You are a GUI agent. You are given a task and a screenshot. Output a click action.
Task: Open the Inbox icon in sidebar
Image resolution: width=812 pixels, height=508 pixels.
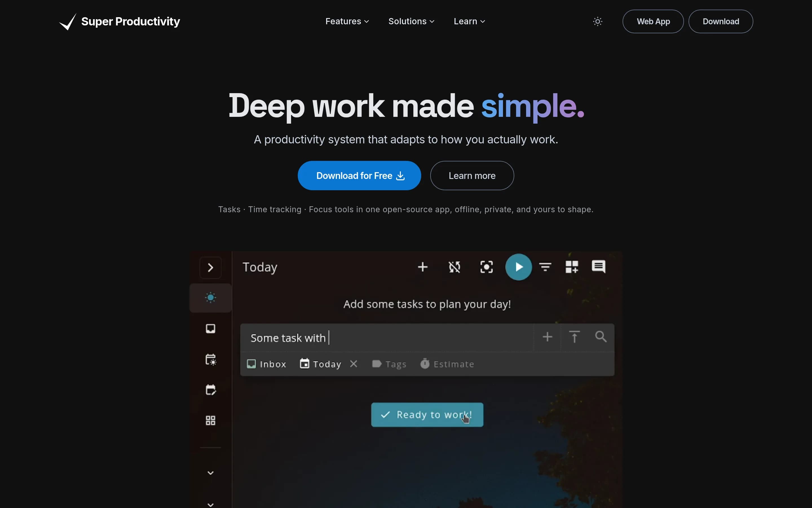[210, 329]
